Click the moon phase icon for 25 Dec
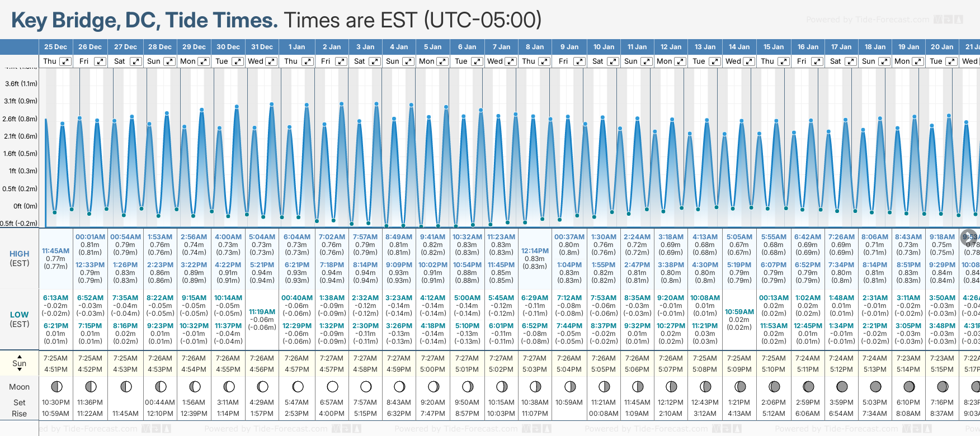 pos(56,386)
